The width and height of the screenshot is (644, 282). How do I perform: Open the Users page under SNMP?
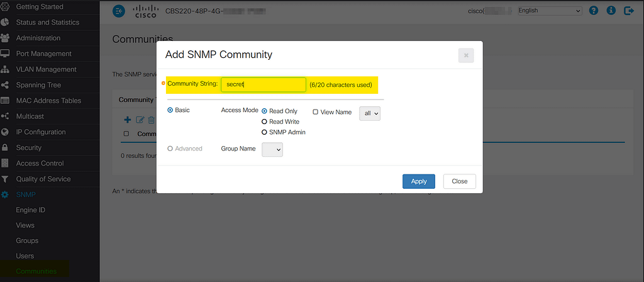25,256
